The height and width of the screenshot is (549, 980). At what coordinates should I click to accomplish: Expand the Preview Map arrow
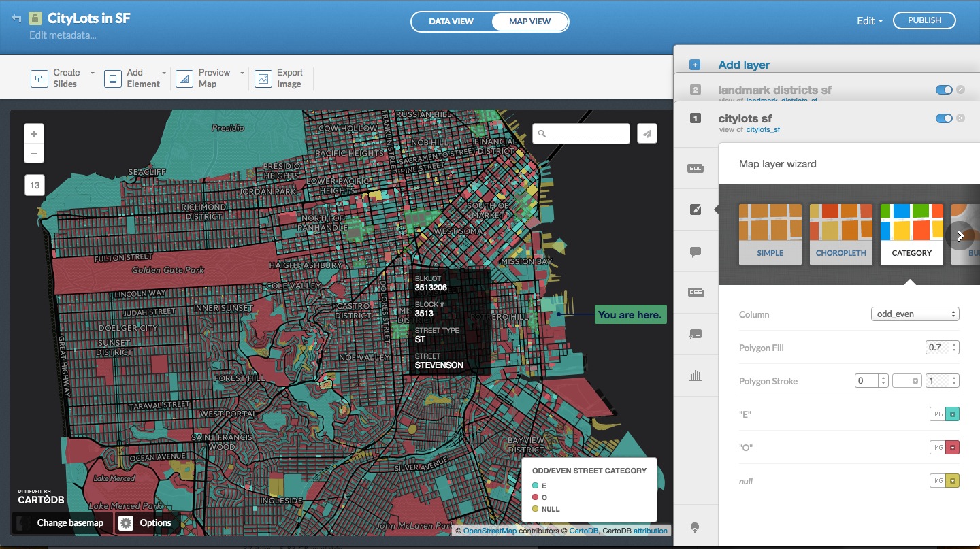pyautogui.click(x=243, y=73)
